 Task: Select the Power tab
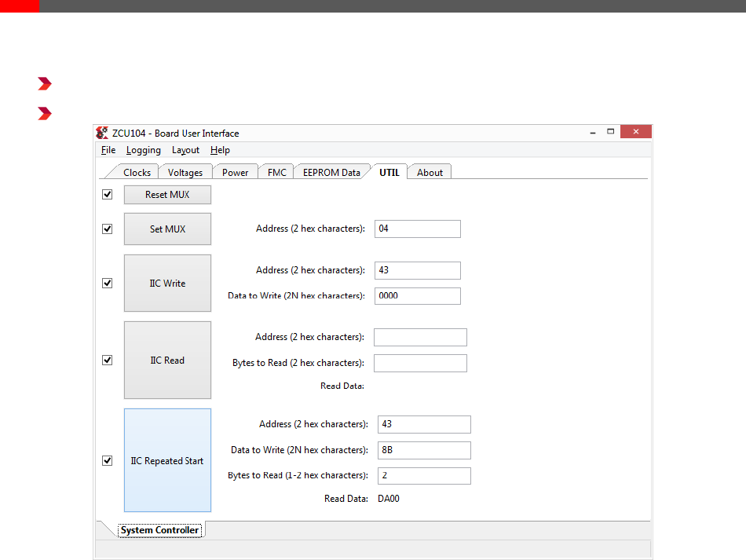(235, 173)
